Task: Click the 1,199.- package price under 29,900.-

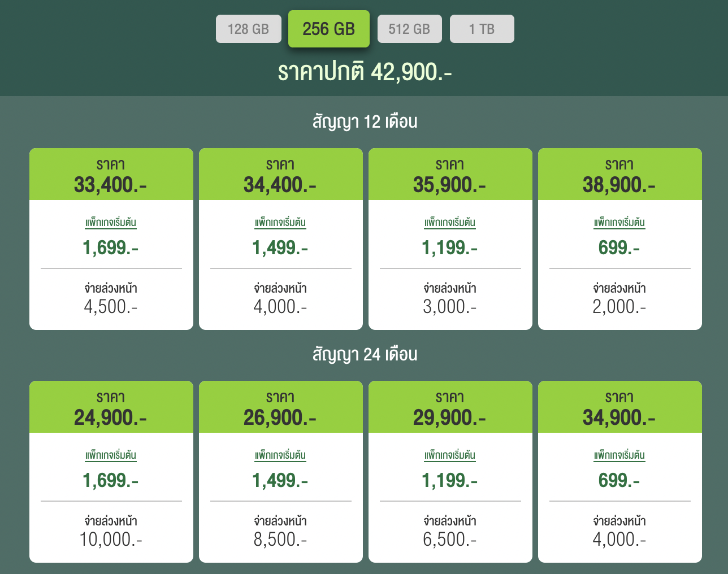Action: [x=450, y=480]
